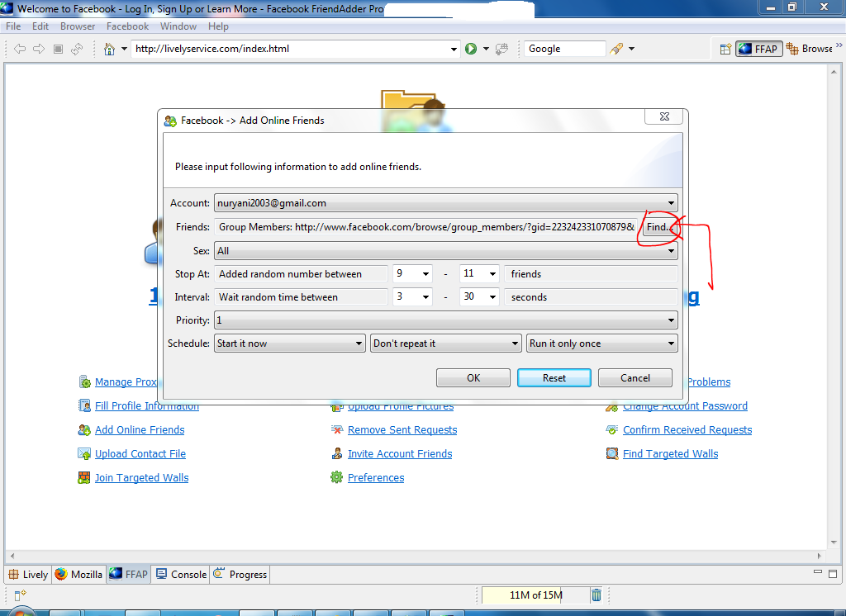Switch to the Mozilla bottom tab

(78, 575)
